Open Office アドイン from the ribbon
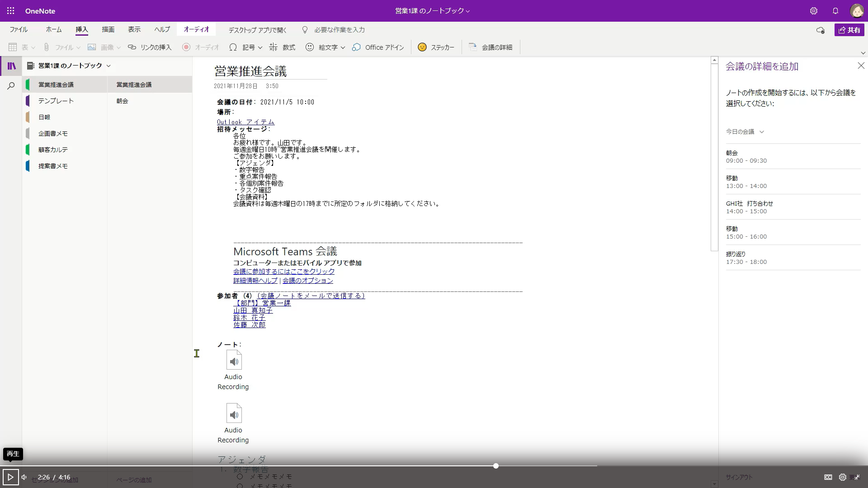This screenshot has width=868, height=488. click(378, 47)
